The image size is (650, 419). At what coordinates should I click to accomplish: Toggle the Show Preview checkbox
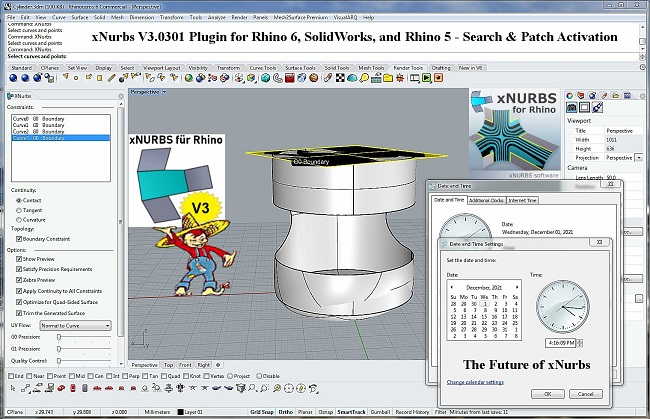(19, 259)
